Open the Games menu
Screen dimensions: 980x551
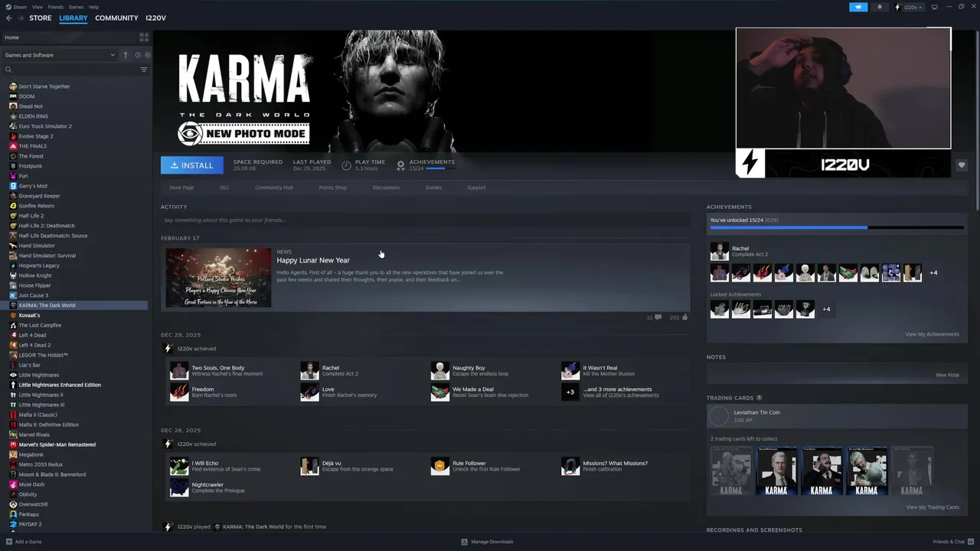point(76,7)
